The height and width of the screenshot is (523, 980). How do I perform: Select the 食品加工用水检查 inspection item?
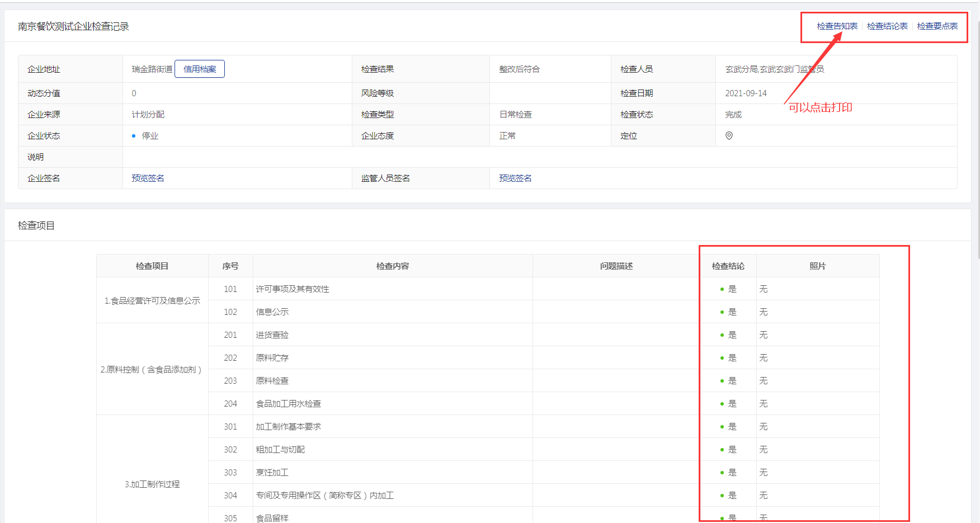(x=289, y=404)
